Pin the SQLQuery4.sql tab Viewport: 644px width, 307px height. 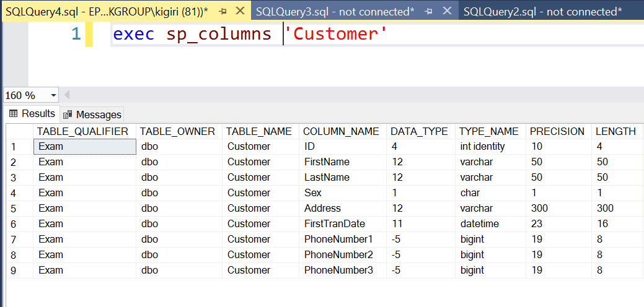(x=223, y=12)
